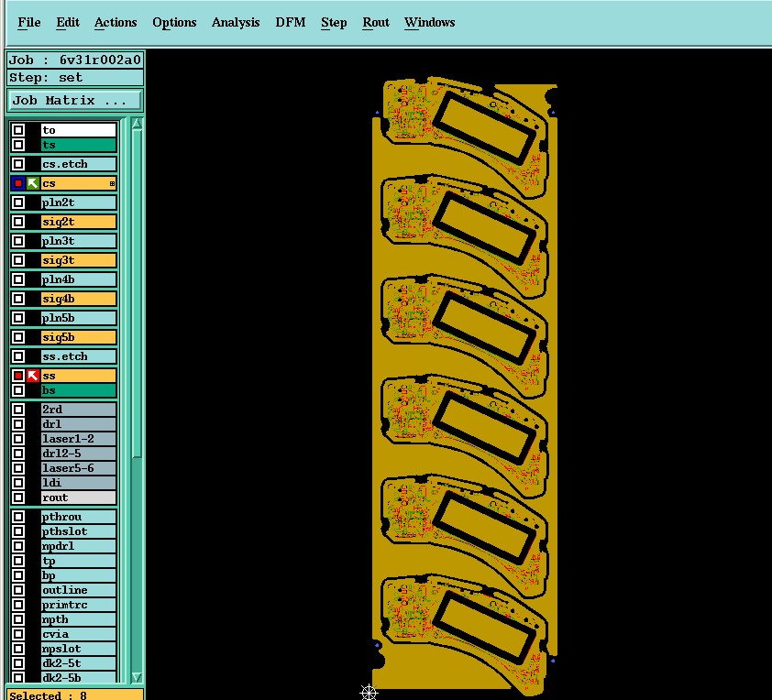Select the bp layer name
This screenshot has width=772, height=700.
pyautogui.click(x=79, y=575)
